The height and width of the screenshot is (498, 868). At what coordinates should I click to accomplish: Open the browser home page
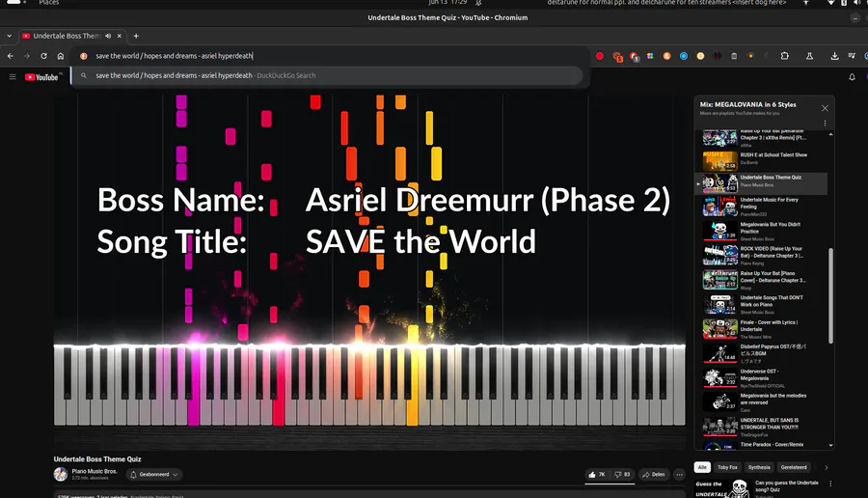(61, 56)
